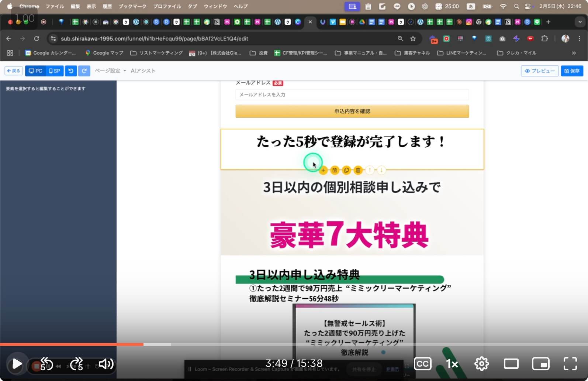Open a new browser tab
Image resolution: width=588 pixels, height=381 pixels.
(548, 22)
